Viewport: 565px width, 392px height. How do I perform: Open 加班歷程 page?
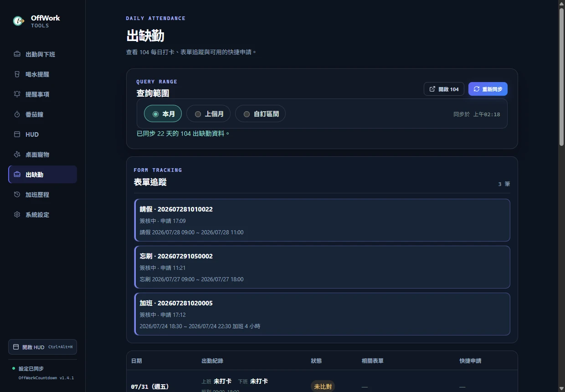pos(42,195)
